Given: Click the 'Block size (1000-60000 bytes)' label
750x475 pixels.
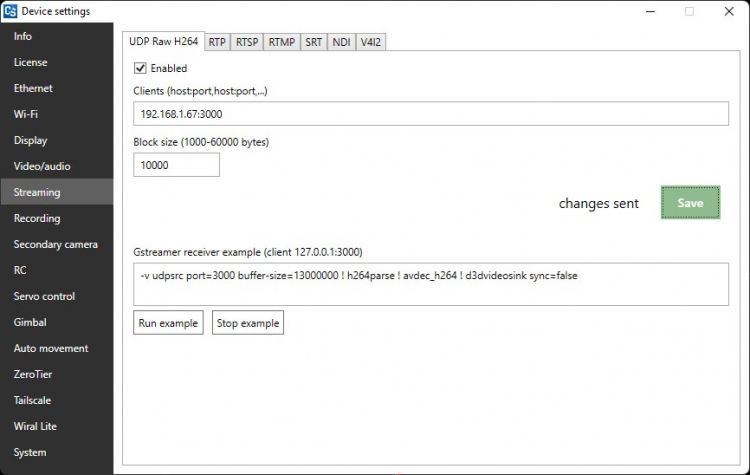Looking at the screenshot, I should (x=201, y=142).
